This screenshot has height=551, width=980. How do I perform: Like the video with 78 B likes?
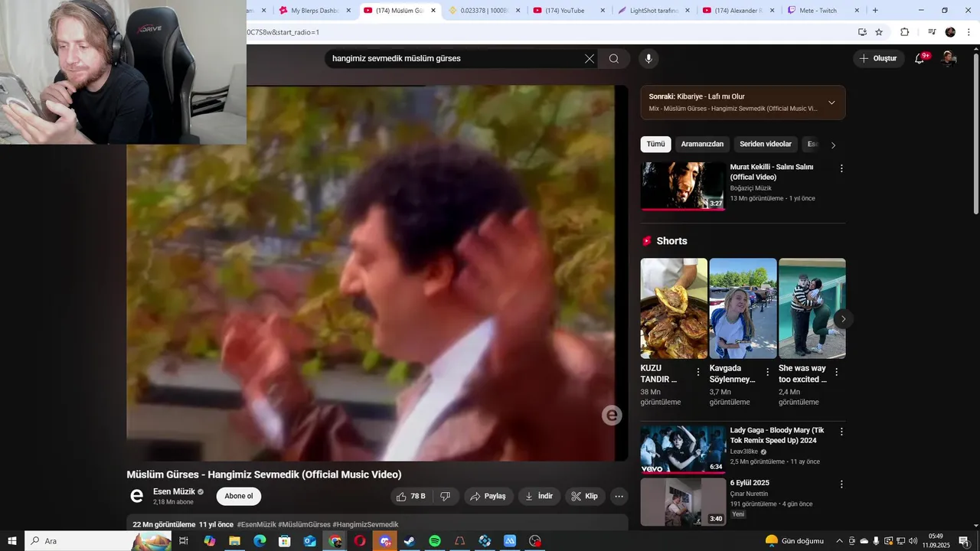(411, 496)
